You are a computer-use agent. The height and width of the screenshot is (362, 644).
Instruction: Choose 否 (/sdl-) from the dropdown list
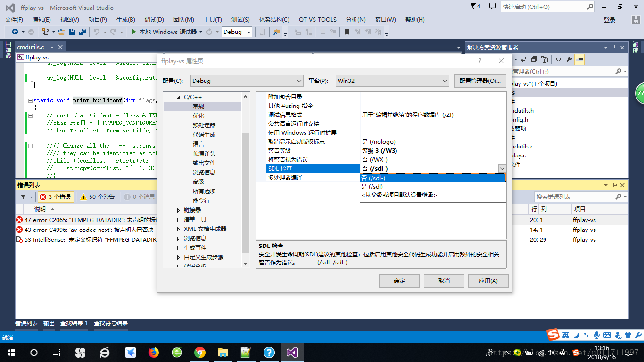click(x=433, y=178)
